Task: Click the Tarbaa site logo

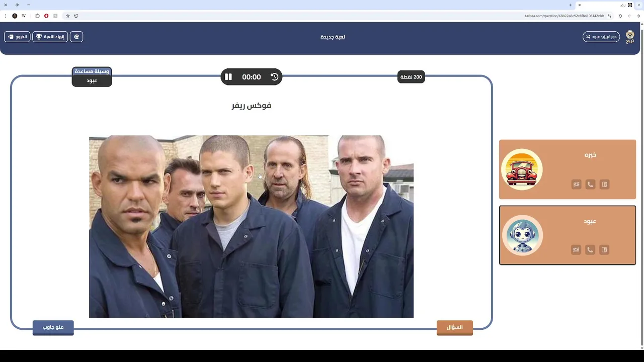Action: click(630, 37)
